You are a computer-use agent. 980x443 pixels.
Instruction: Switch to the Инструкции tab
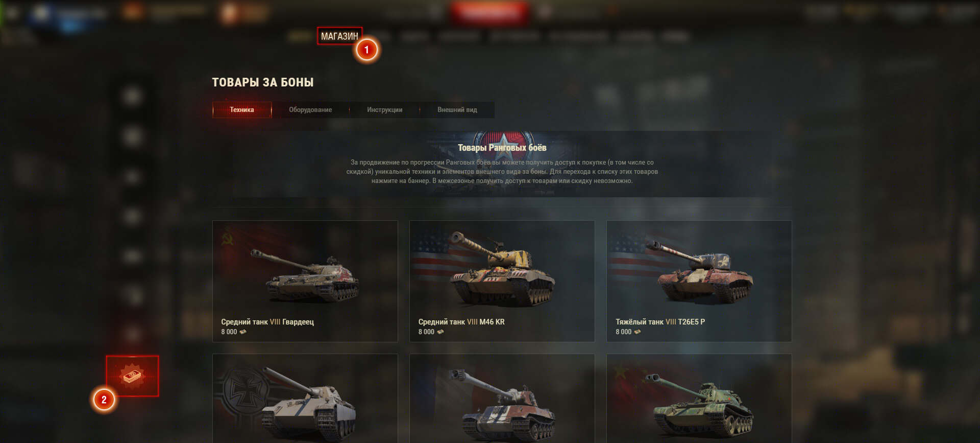click(384, 110)
